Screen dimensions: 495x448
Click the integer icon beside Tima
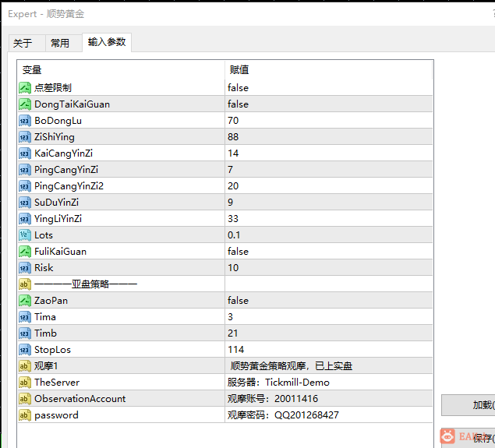[x=25, y=317]
